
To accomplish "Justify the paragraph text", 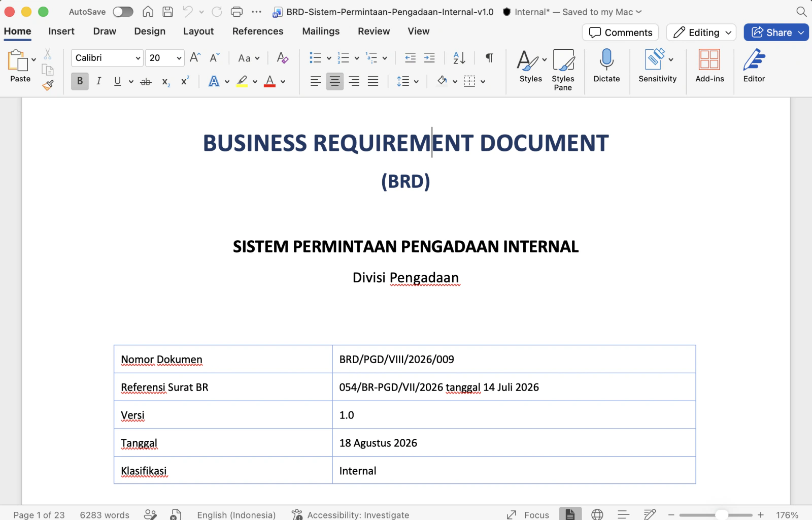I will (373, 81).
